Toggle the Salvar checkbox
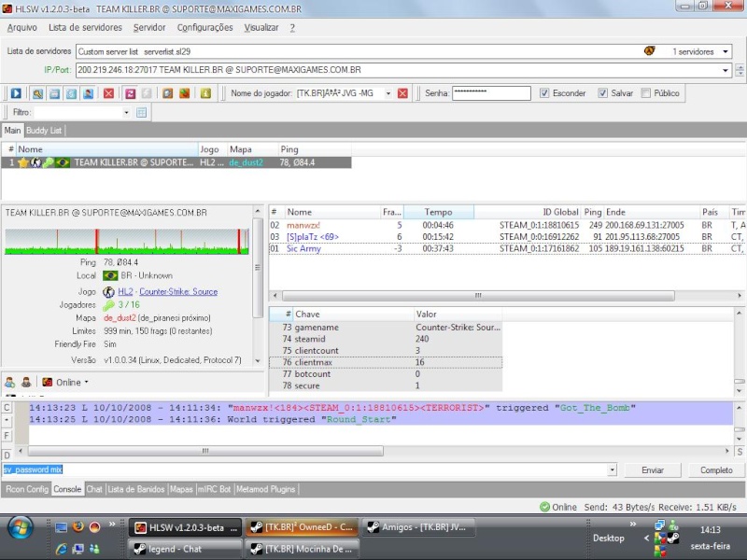 click(602, 92)
